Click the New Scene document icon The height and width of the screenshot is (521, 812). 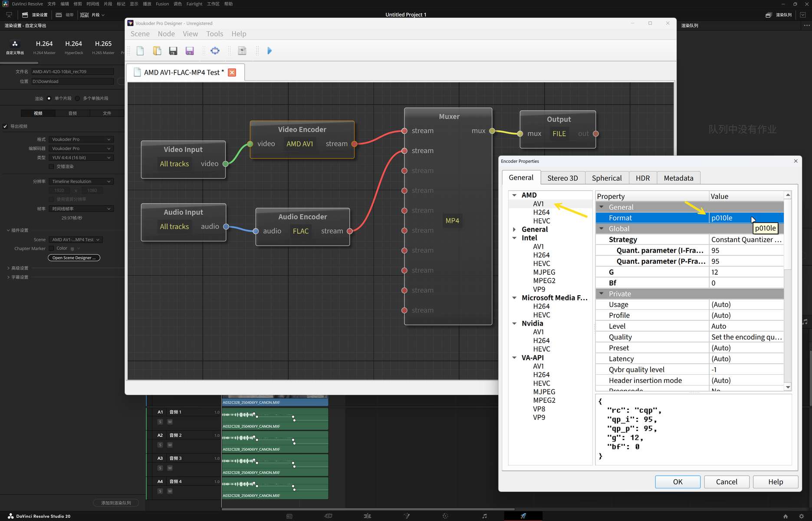point(140,51)
